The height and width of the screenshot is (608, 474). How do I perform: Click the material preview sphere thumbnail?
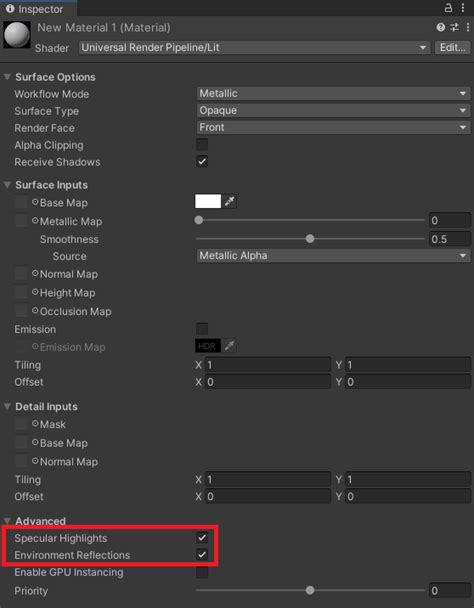coord(17,35)
